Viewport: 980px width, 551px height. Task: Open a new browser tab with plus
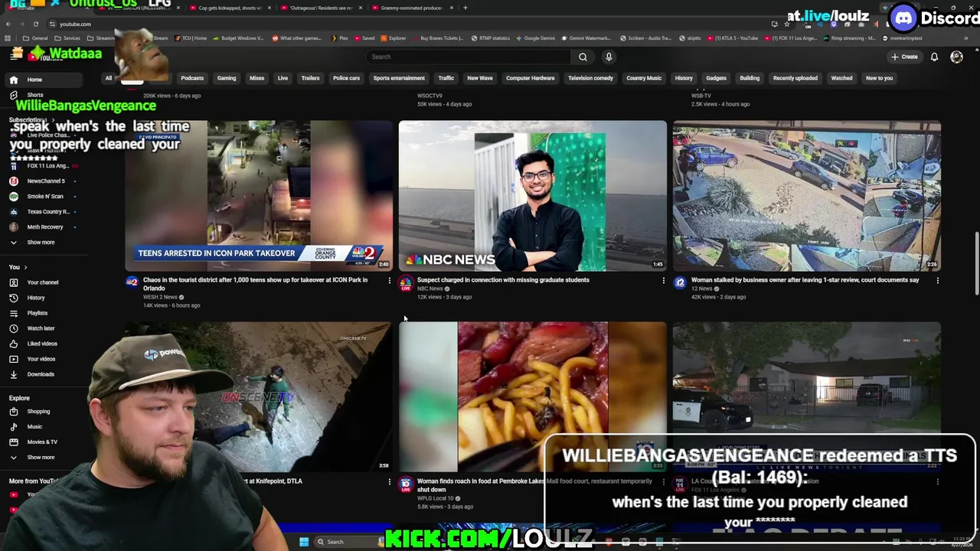465,8
